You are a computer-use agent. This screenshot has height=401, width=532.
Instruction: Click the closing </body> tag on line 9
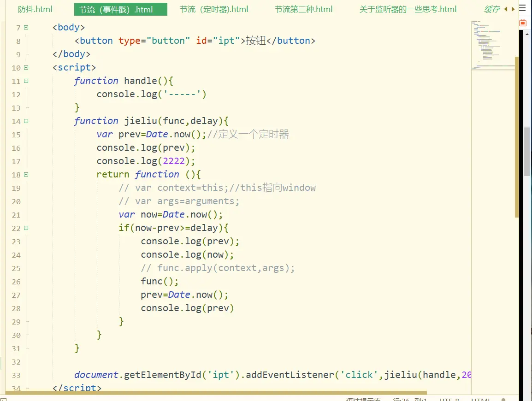click(71, 54)
